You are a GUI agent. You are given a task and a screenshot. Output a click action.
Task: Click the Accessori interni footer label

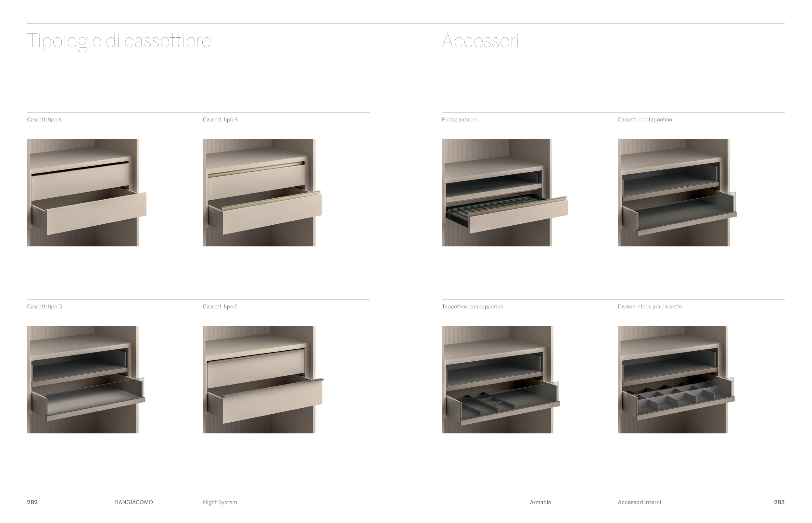pyautogui.click(x=639, y=502)
